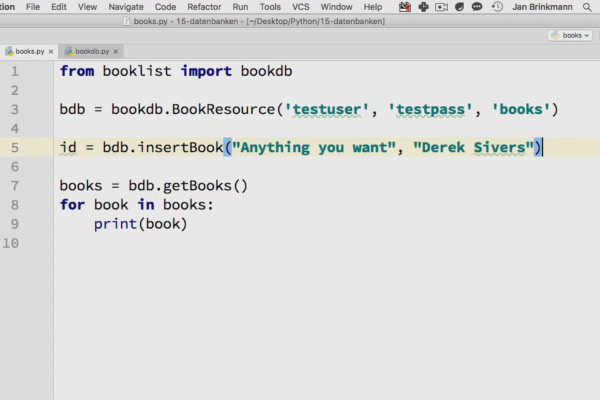This screenshot has width=600, height=400.
Task: Open the Run menu
Action: (x=240, y=7)
